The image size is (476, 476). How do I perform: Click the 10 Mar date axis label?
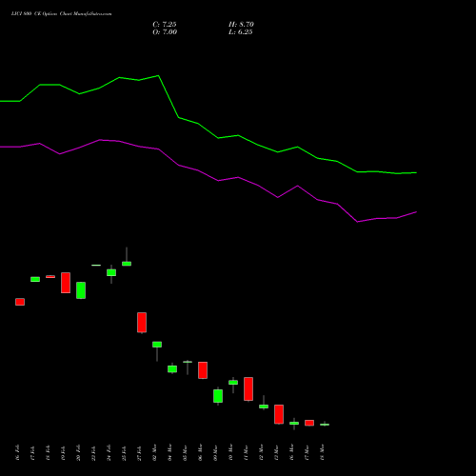tap(230, 452)
